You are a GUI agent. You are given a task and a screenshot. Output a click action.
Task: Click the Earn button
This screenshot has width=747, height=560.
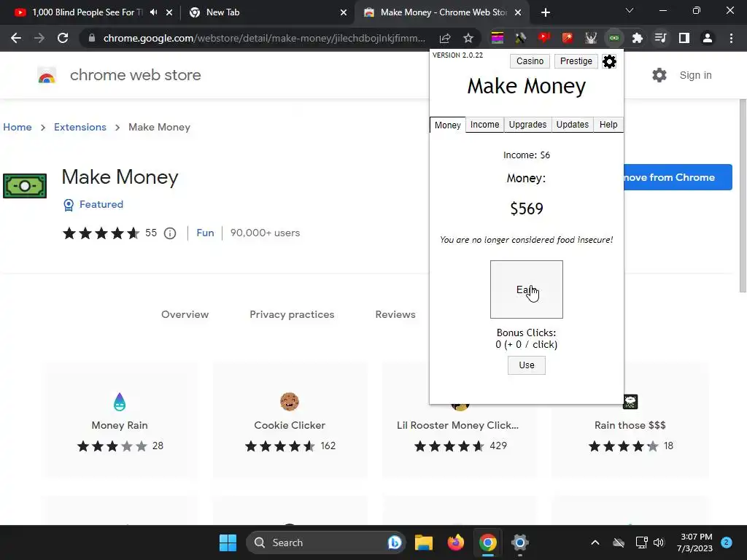tap(527, 289)
